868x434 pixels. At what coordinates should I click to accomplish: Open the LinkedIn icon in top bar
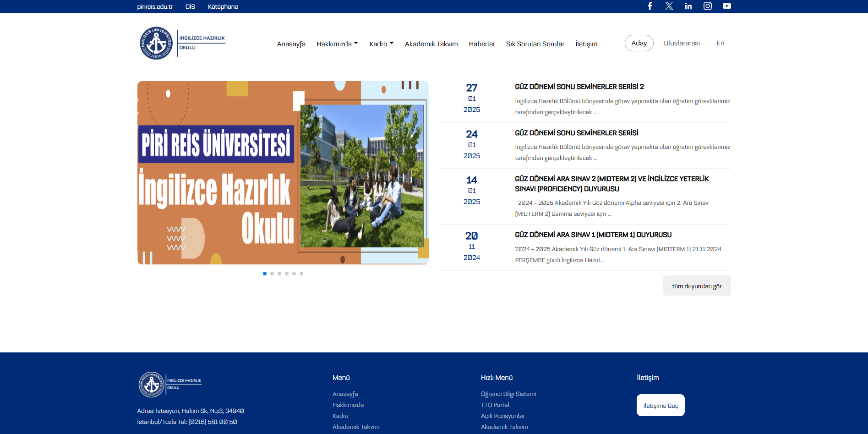pyautogui.click(x=688, y=6)
